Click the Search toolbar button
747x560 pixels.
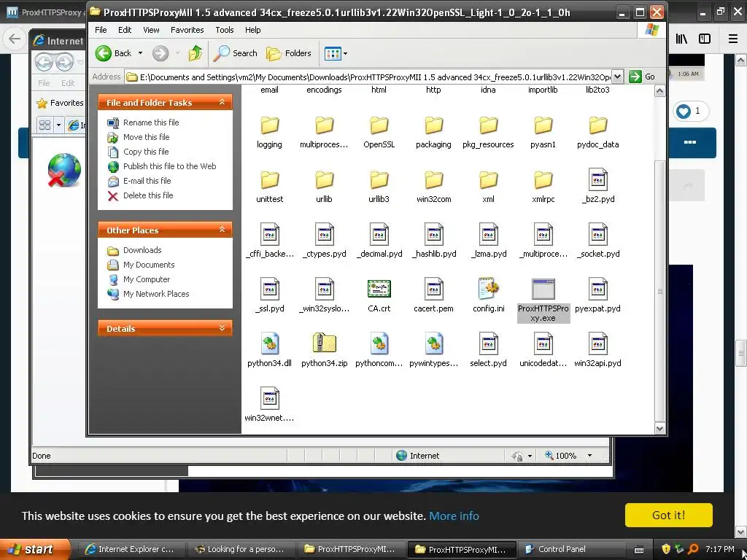point(235,53)
